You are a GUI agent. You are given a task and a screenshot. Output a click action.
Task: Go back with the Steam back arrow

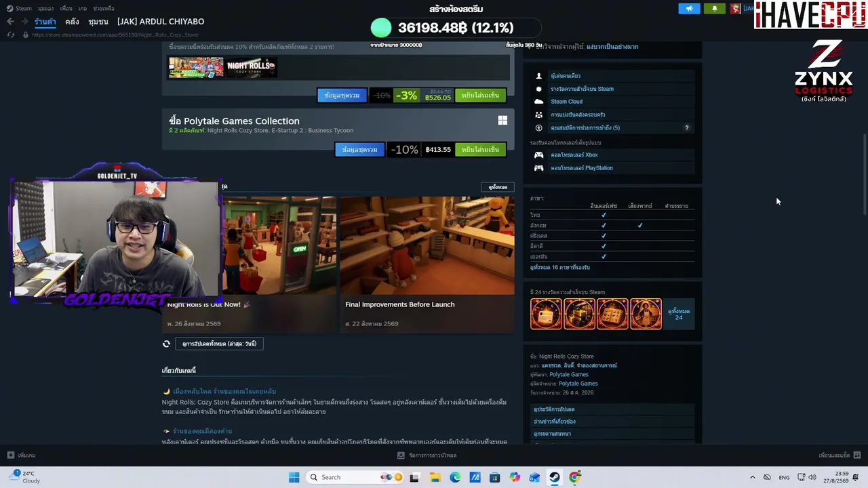click(9, 22)
